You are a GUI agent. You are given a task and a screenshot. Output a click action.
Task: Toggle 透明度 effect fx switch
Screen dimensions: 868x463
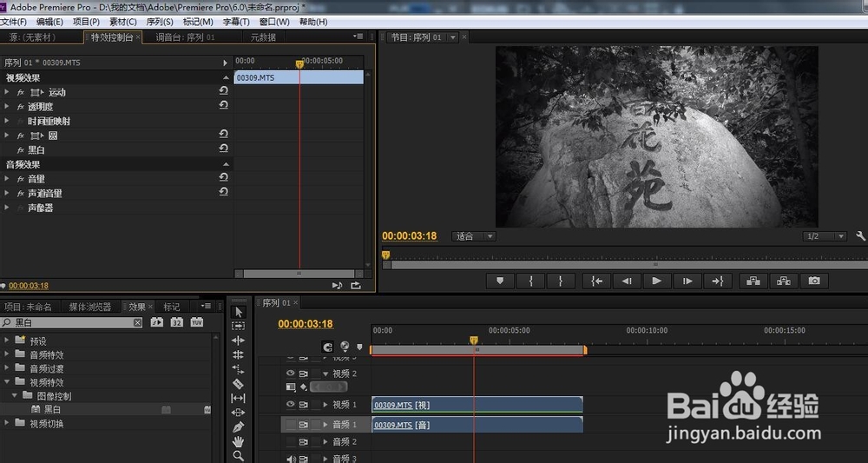pyautogui.click(x=21, y=107)
